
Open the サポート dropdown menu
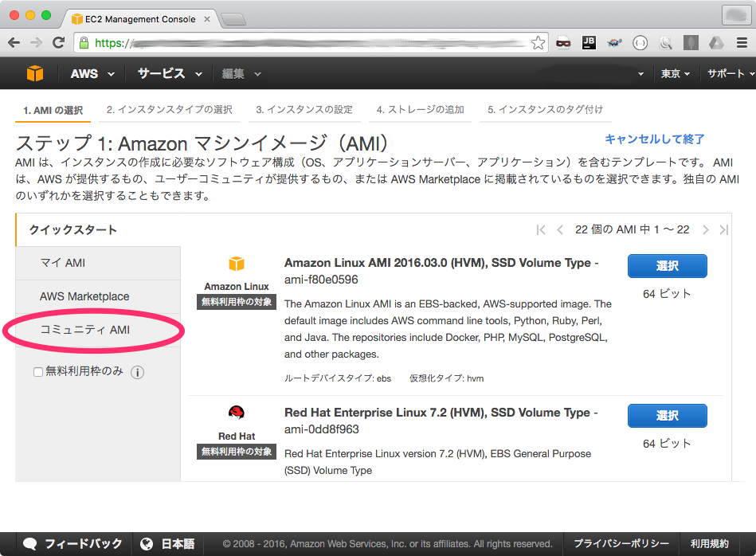(731, 74)
